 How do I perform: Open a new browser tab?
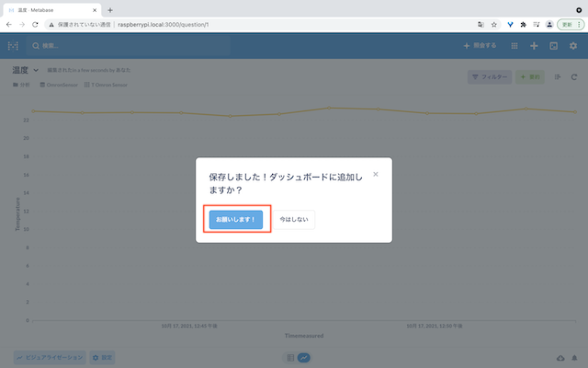tap(110, 10)
